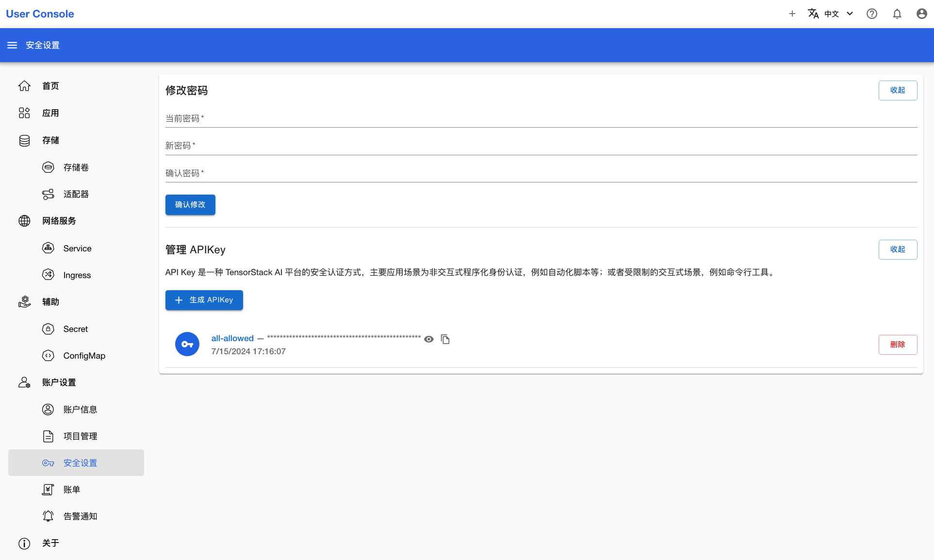Open Secret in sidebar

coord(76,329)
